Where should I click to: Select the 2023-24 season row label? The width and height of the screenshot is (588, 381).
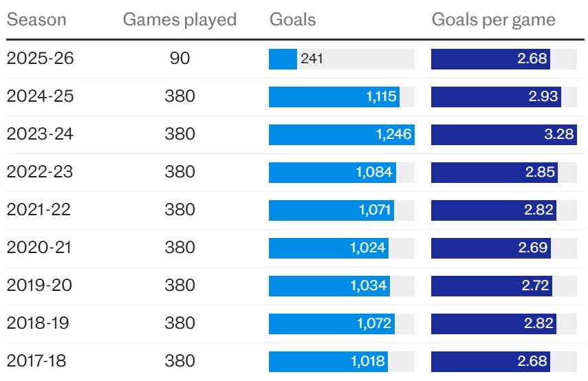pos(40,134)
